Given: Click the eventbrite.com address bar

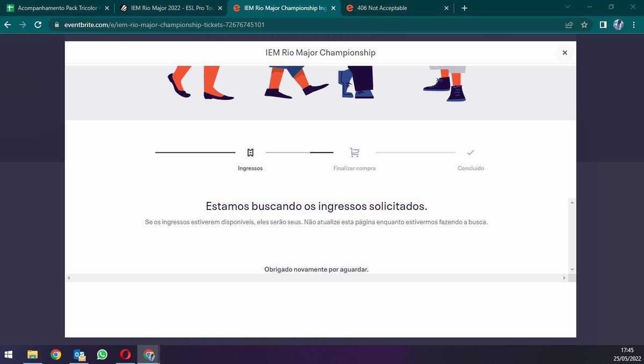Looking at the screenshot, I should pyautogui.click(x=306, y=25).
